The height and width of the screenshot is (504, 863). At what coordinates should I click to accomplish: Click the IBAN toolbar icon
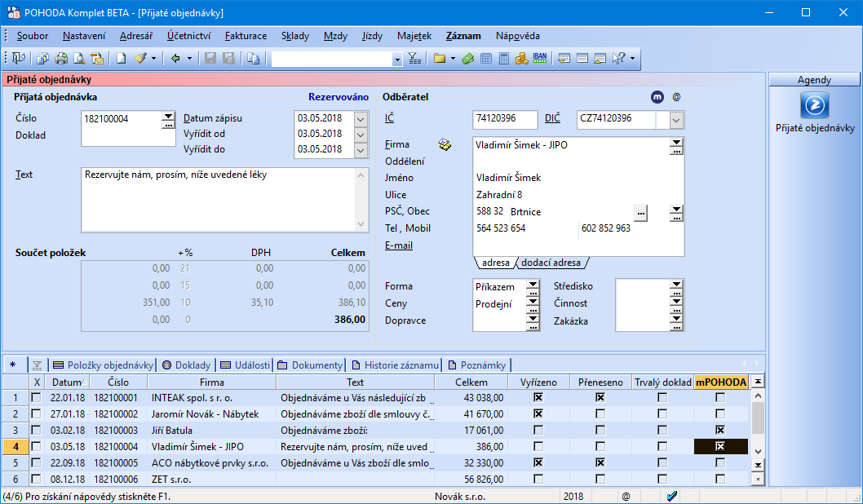[540, 58]
